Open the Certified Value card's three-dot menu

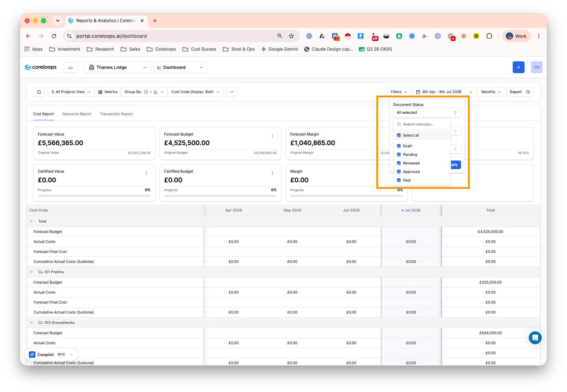146,173
